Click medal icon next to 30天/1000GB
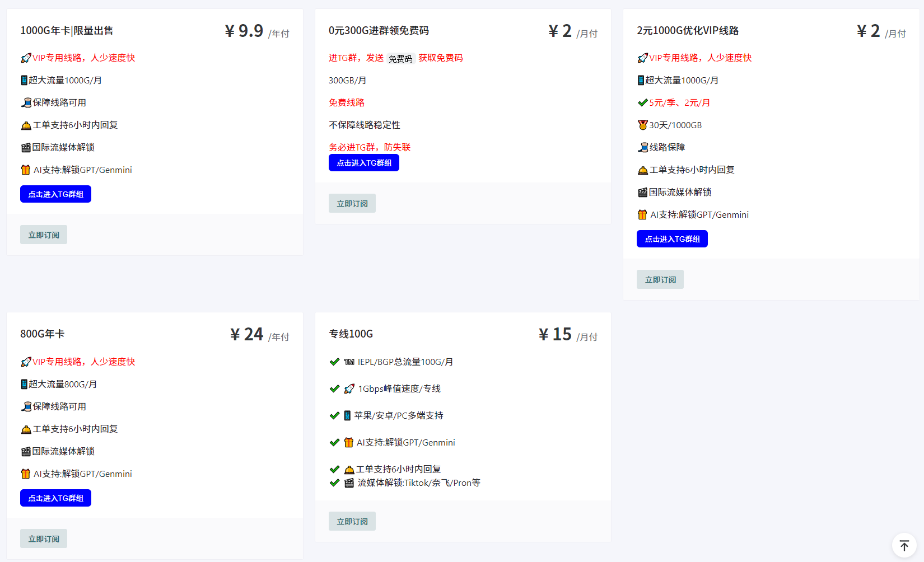This screenshot has height=562, width=924. pos(642,125)
